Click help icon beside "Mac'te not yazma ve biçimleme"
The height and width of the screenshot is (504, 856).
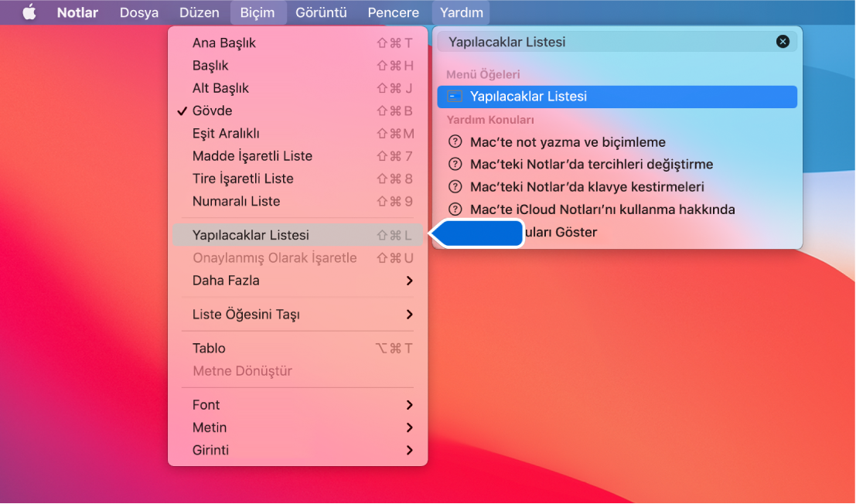(456, 142)
